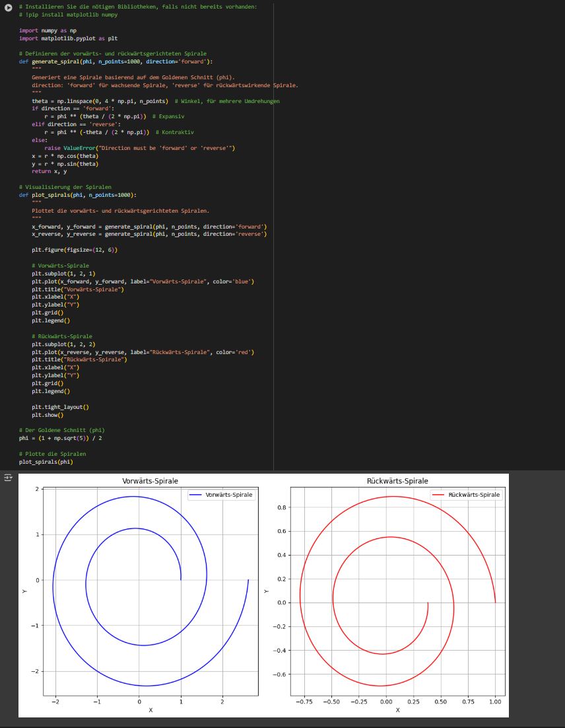This screenshot has width=565, height=728.
Task: Click the 'Rückwärts-Spirale' legend label text
Action: [x=473, y=495]
